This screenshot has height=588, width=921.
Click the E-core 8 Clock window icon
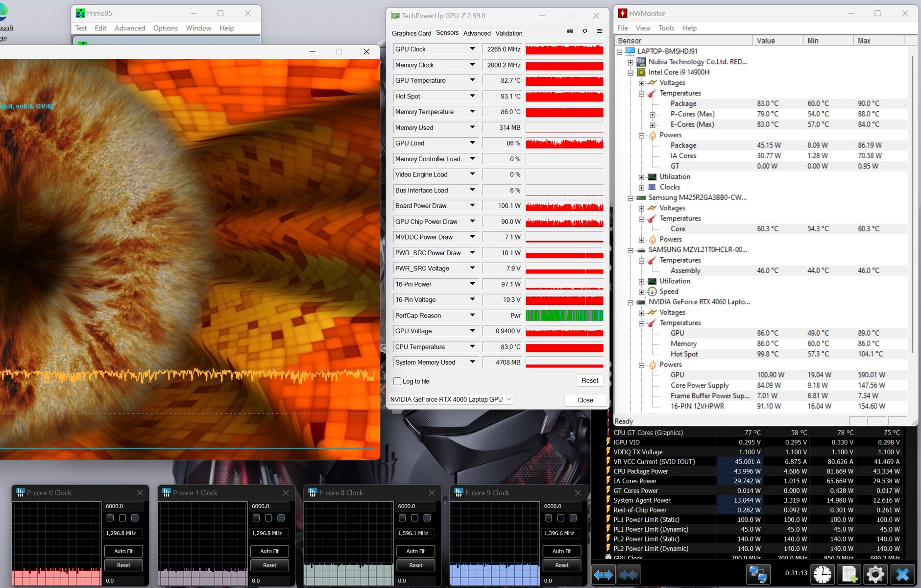click(x=313, y=492)
